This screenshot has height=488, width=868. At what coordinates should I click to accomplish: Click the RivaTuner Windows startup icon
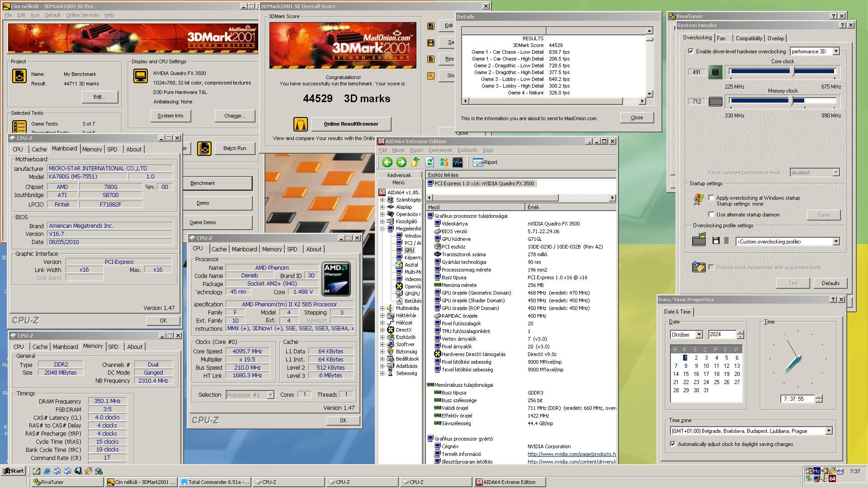698,199
